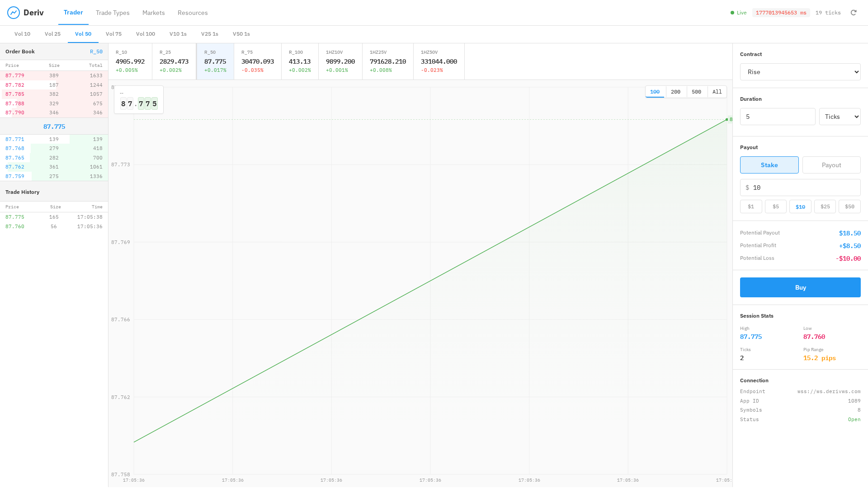Select the 1HZ25V ticker card
The height and width of the screenshot is (488, 868).
[388, 61]
